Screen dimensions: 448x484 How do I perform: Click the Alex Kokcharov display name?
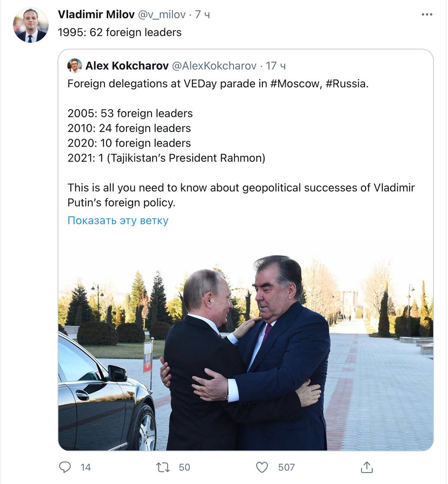[127, 66]
